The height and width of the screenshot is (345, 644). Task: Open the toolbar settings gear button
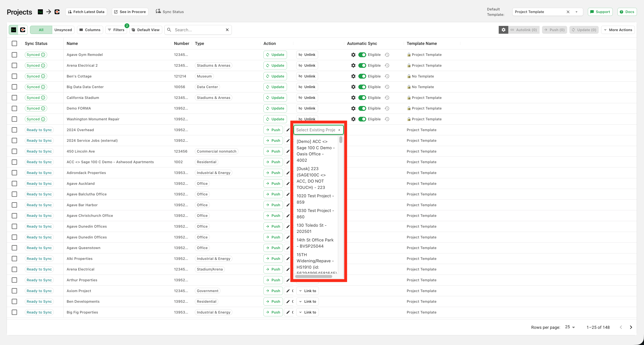tap(503, 30)
